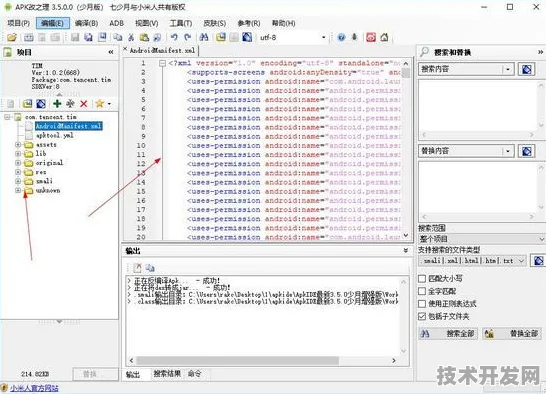Click the home icon in toolbar
546x394 pixels.
pos(384,37)
